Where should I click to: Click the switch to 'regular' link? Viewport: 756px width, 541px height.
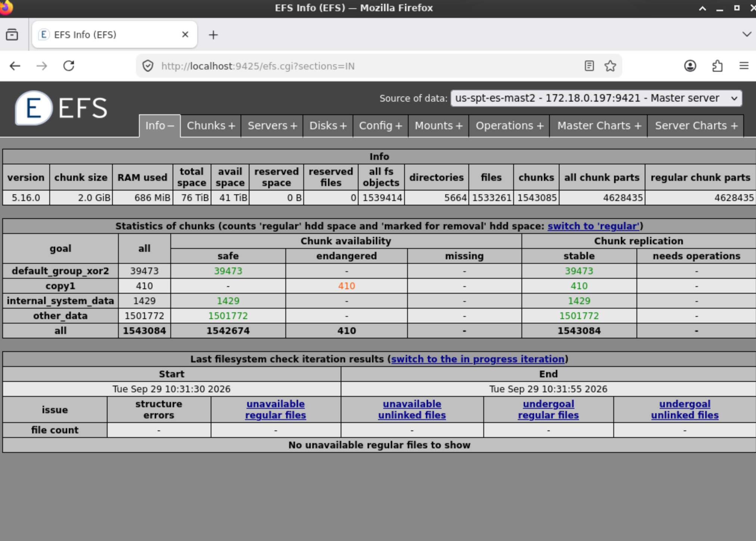(594, 226)
